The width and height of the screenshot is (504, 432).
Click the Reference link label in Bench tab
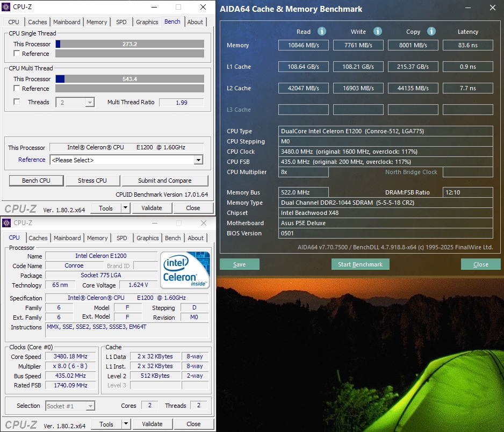pyautogui.click(x=32, y=160)
